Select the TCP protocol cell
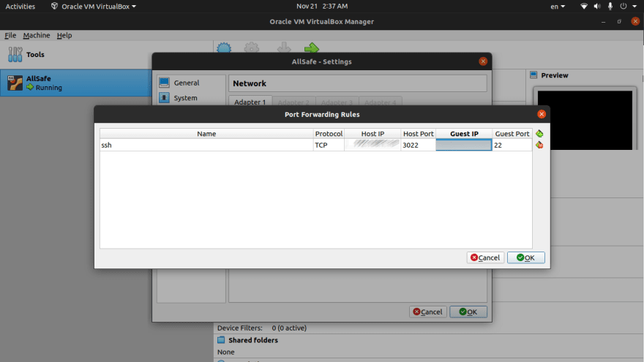This screenshot has width=644, height=362. click(x=329, y=145)
